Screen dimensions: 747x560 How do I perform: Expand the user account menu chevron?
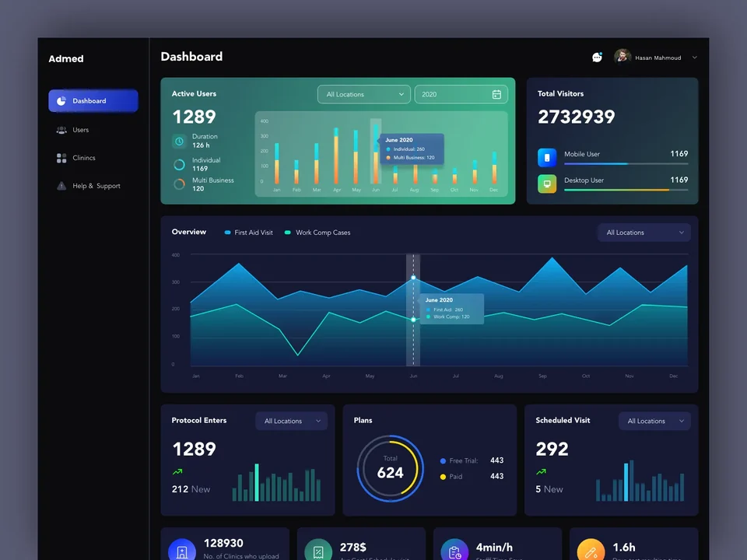pos(695,57)
